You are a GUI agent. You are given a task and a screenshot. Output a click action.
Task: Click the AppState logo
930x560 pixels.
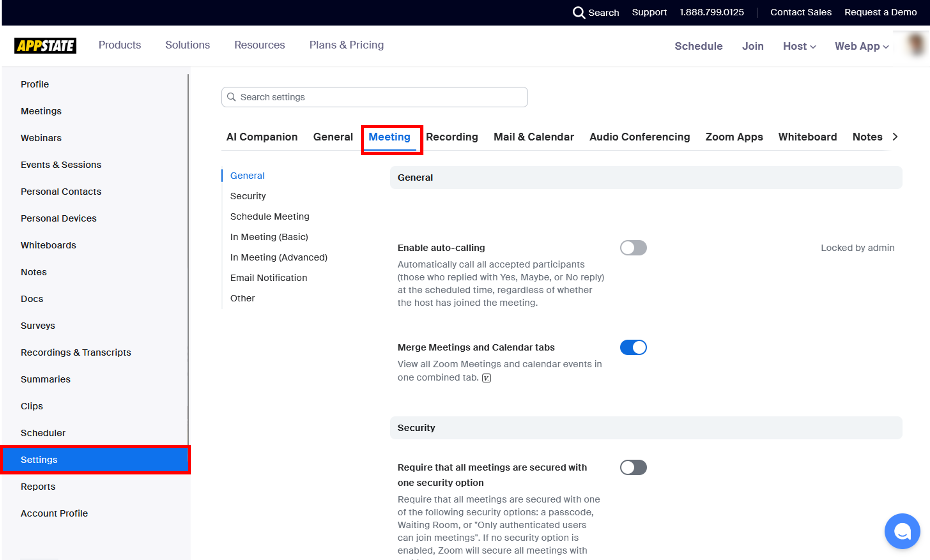(45, 46)
